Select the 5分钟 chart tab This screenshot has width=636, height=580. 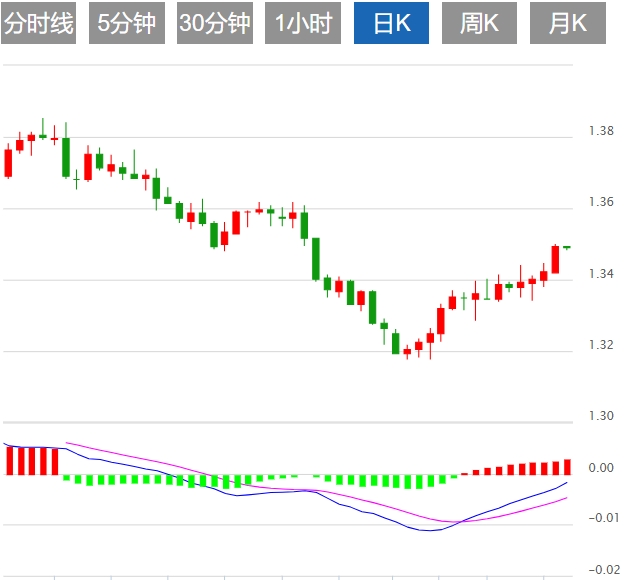point(127,24)
